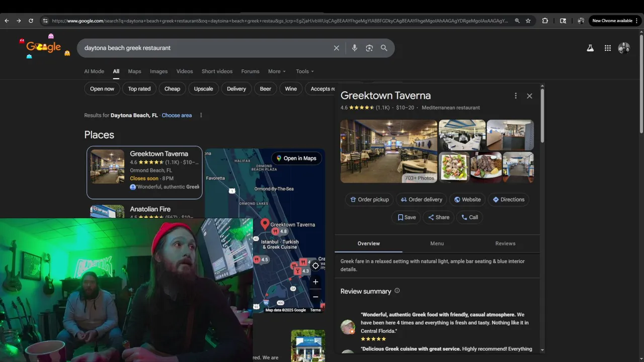This screenshot has height=362, width=644.
Task: Open the Forums results tab
Action: pos(250,71)
